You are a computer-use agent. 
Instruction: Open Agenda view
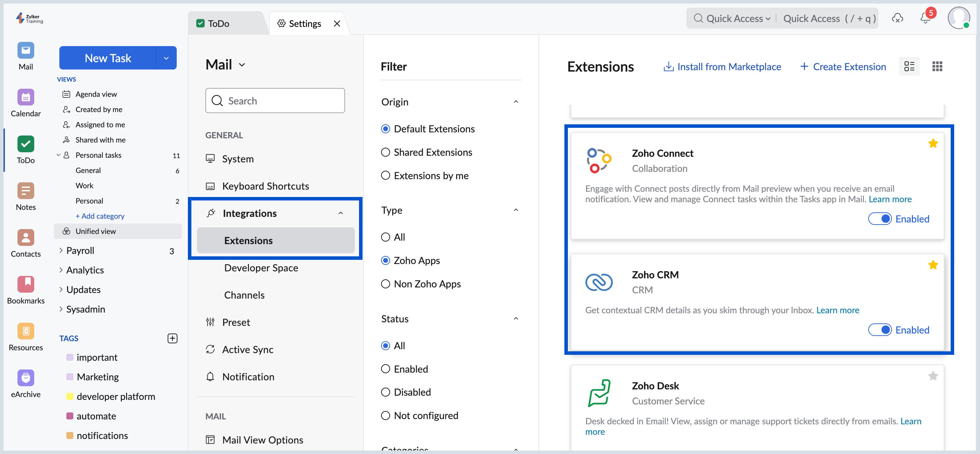click(x=96, y=94)
